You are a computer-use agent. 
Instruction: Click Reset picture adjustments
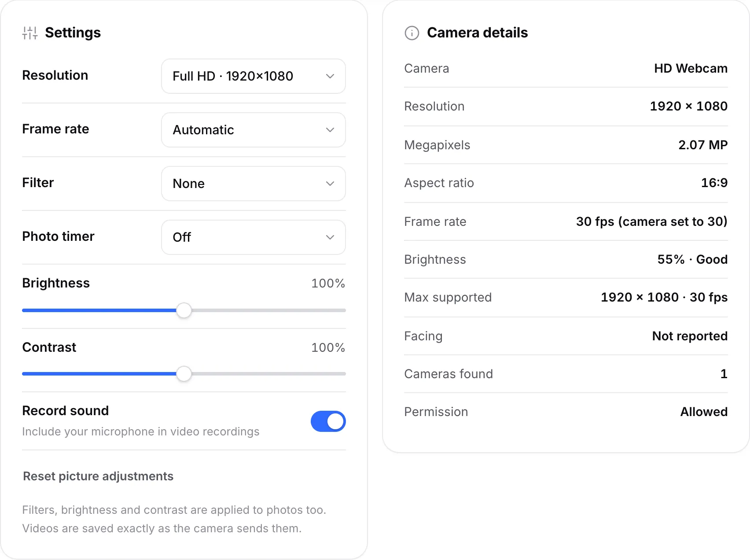[x=98, y=476]
